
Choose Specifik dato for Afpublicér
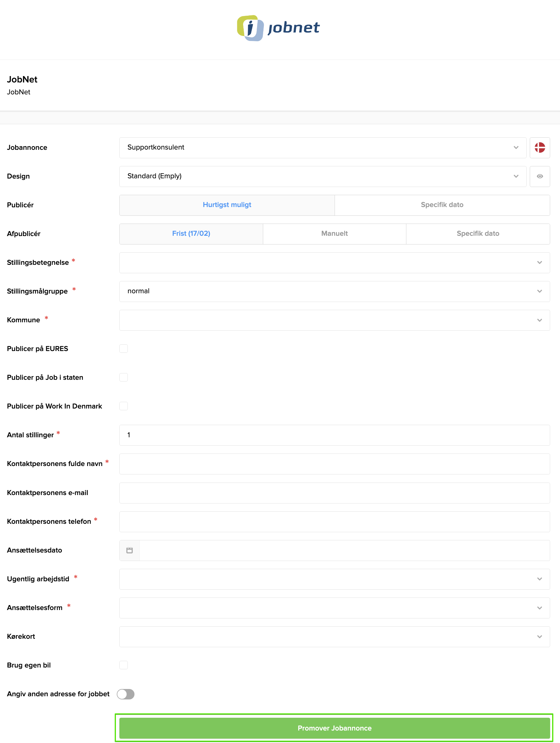pyautogui.click(x=478, y=234)
